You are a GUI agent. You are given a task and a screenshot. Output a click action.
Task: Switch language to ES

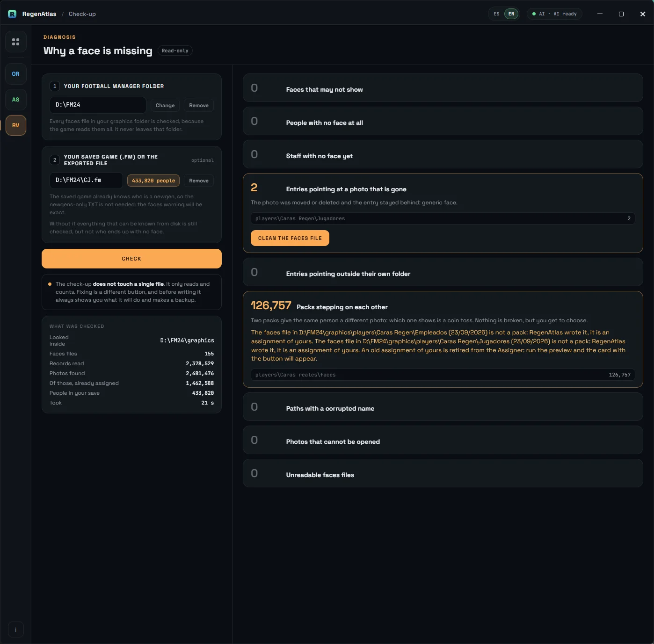pos(496,14)
